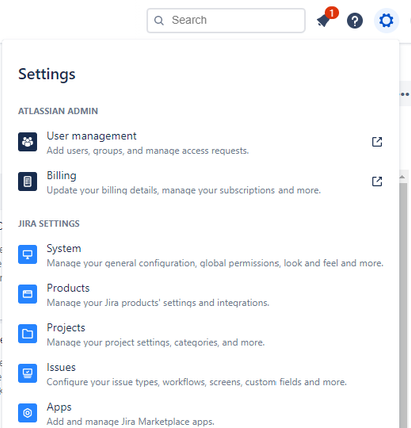Focus the Search input field

pos(226,21)
